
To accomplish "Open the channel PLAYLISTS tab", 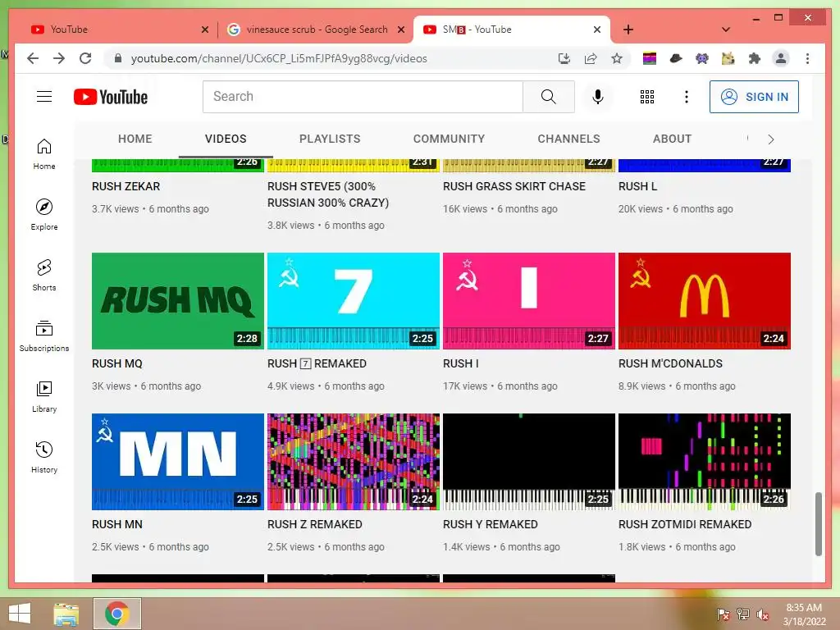I will point(330,139).
